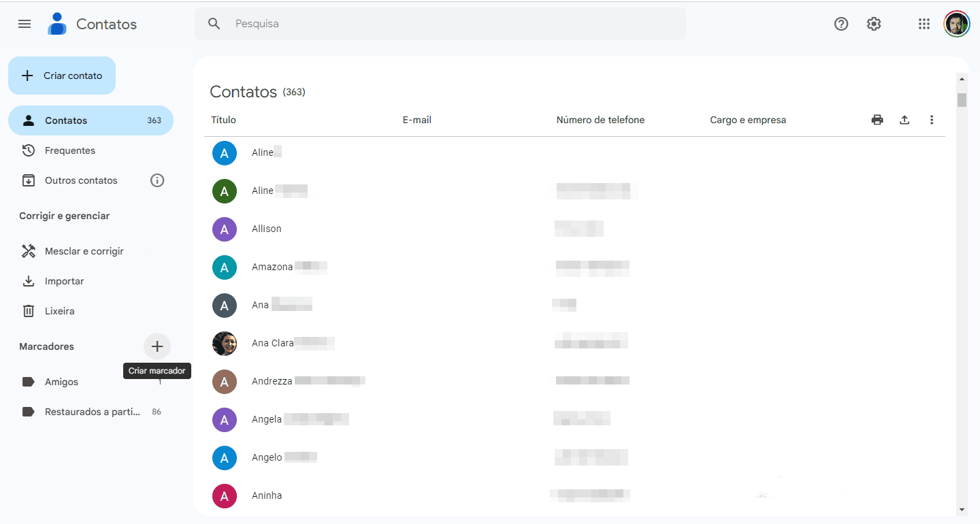
Task: Open Outros contatos in the sidebar
Action: pos(91,180)
